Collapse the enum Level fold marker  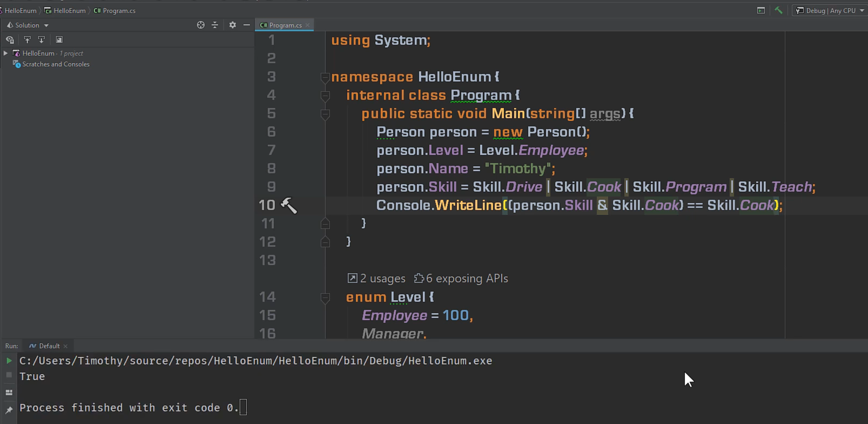tap(325, 298)
